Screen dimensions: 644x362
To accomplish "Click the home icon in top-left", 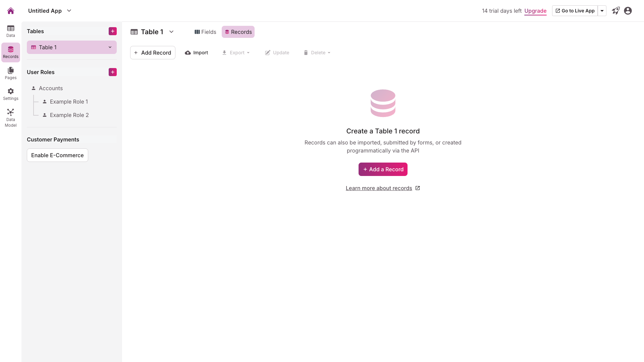I will [11, 11].
